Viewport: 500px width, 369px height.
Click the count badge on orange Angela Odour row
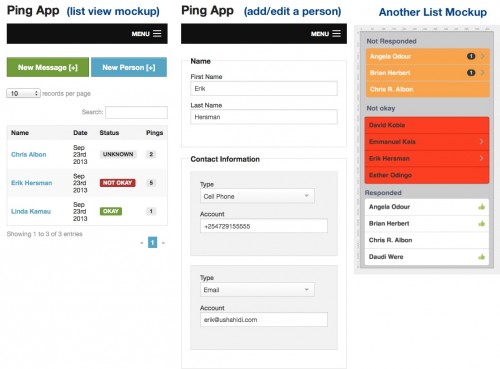click(x=471, y=56)
